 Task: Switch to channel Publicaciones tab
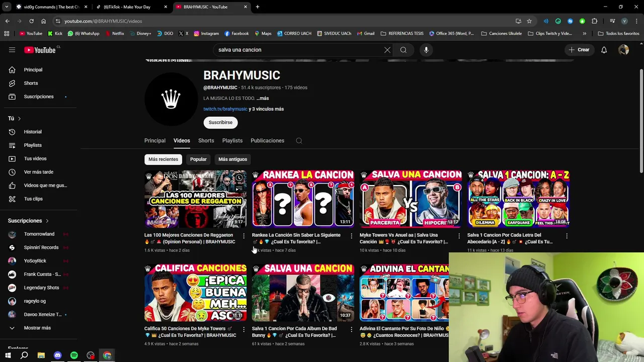point(267,141)
